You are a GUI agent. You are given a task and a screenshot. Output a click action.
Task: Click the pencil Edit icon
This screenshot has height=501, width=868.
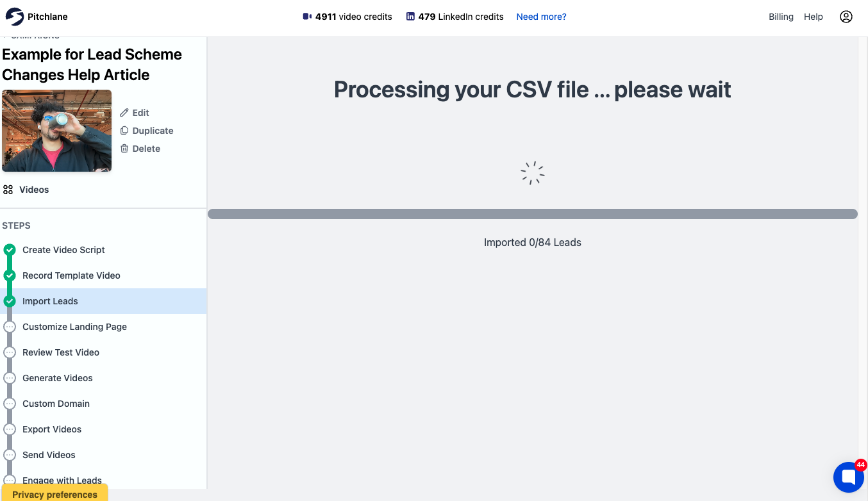point(124,113)
